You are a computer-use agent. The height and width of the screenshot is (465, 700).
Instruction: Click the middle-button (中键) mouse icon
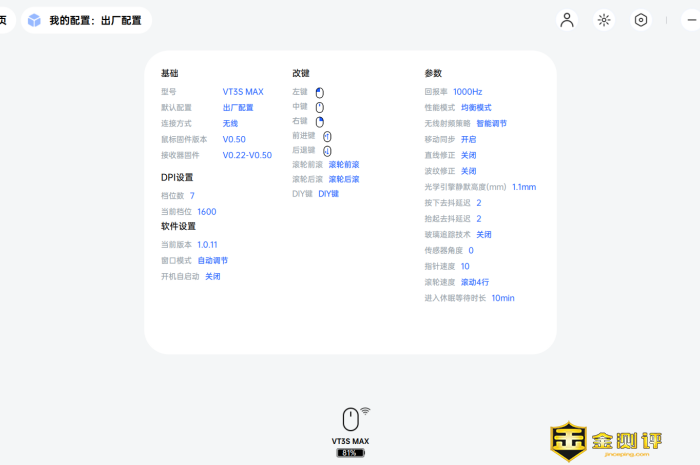pyautogui.click(x=320, y=106)
